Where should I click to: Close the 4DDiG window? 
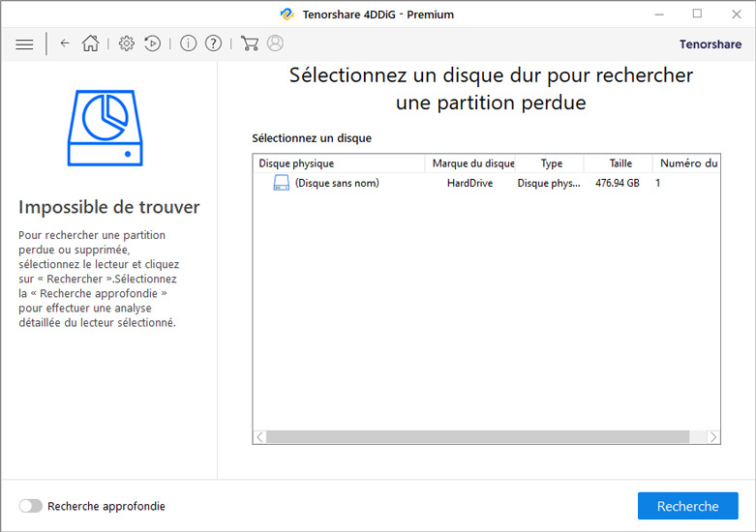coord(737,14)
